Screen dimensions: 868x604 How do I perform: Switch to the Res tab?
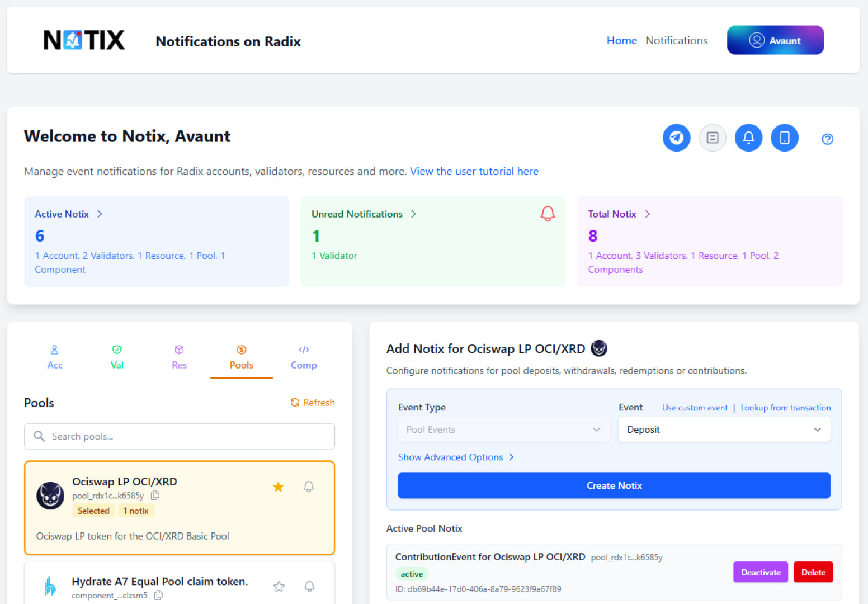point(179,357)
